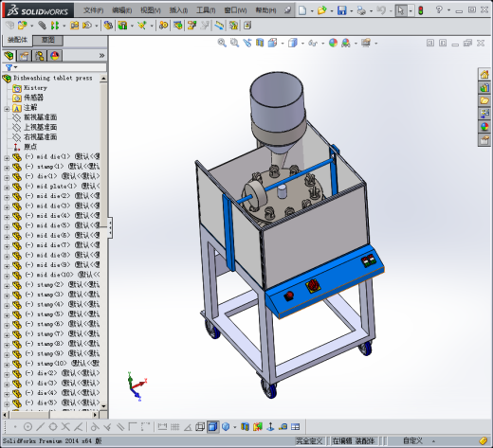Screen dimensions: 493x448
Task: Select the 前视基准面 plane
Action: [40, 117]
